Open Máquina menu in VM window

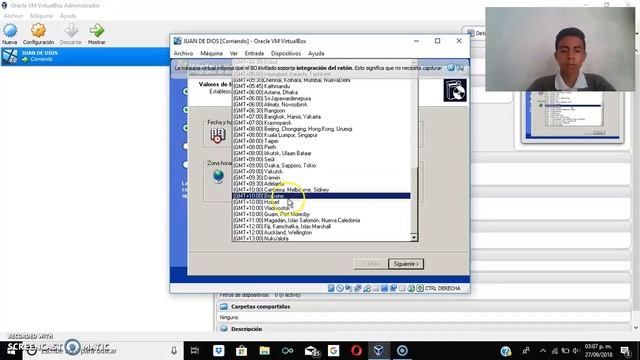click(211, 53)
